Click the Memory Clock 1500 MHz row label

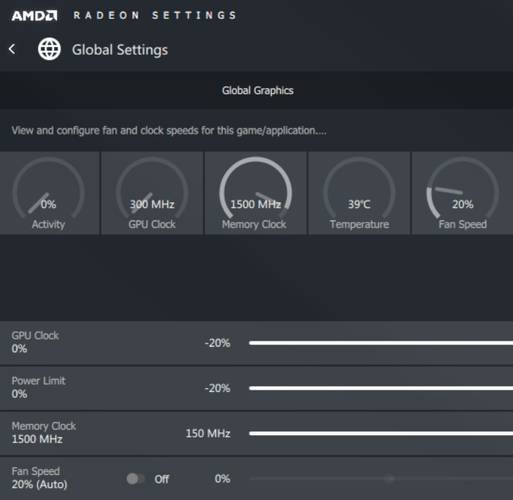coord(44,433)
